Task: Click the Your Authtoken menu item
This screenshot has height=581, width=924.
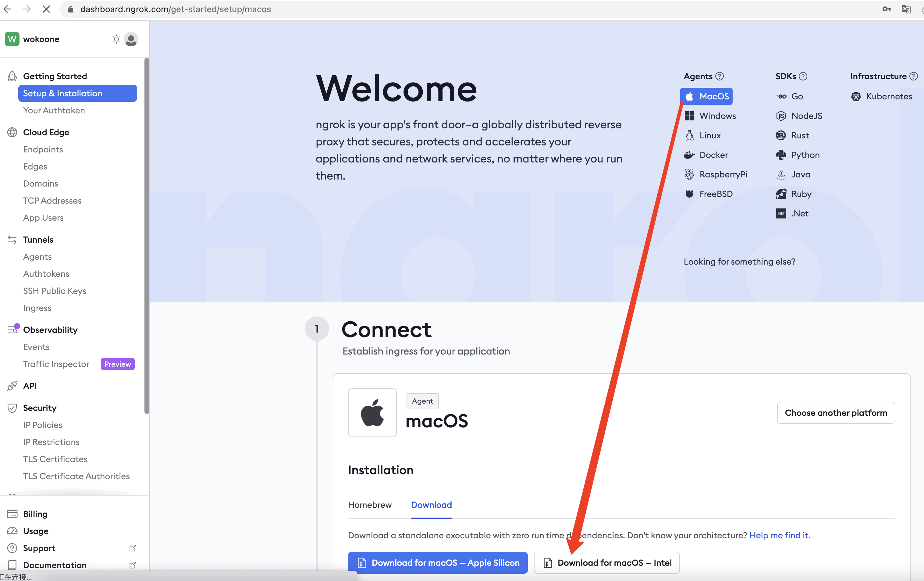Action: click(x=54, y=110)
